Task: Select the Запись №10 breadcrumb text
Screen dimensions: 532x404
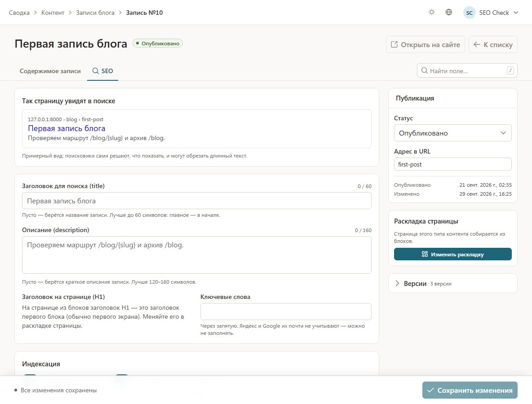Action: pyautogui.click(x=144, y=13)
